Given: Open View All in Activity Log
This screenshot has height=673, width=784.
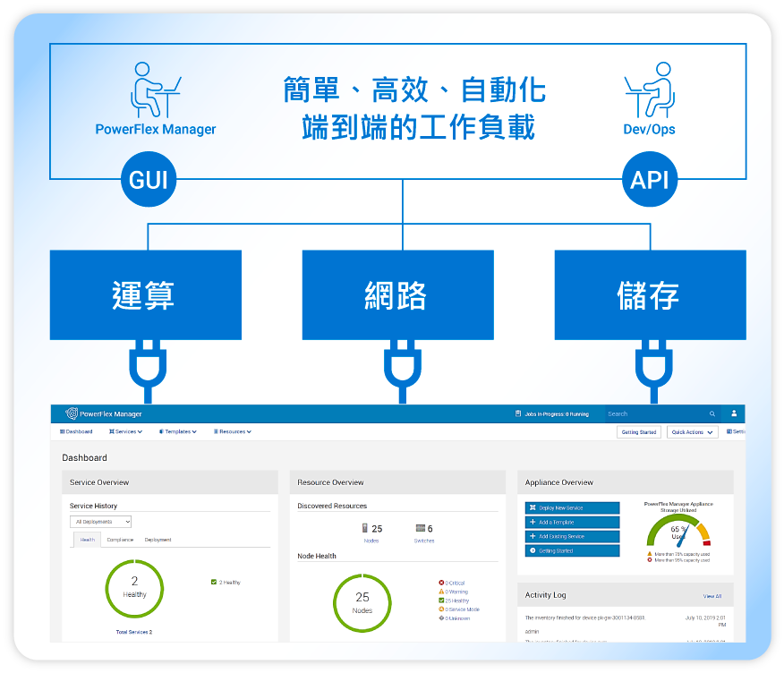Looking at the screenshot, I should tap(712, 595).
